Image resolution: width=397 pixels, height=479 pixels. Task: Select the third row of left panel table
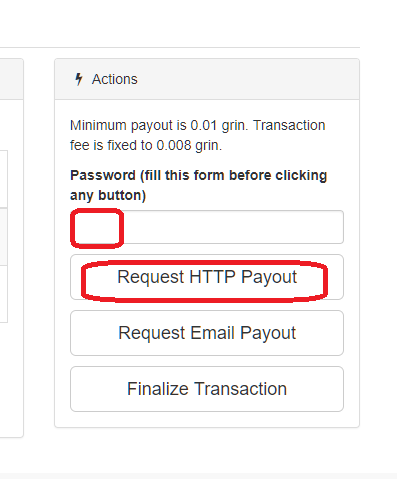click(4, 294)
